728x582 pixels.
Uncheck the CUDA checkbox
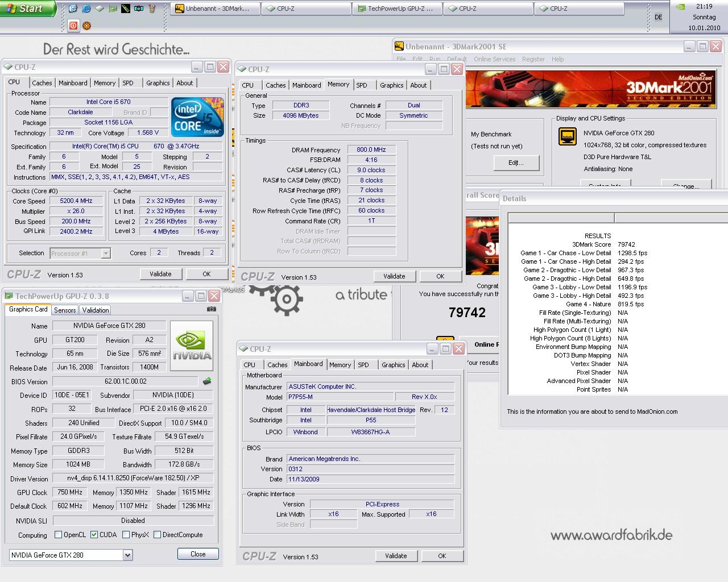pyautogui.click(x=94, y=535)
